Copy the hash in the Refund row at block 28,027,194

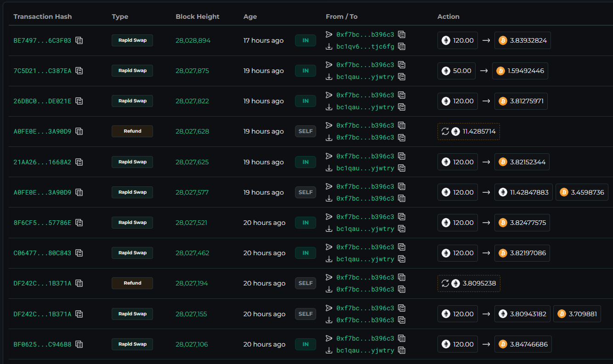click(79, 283)
